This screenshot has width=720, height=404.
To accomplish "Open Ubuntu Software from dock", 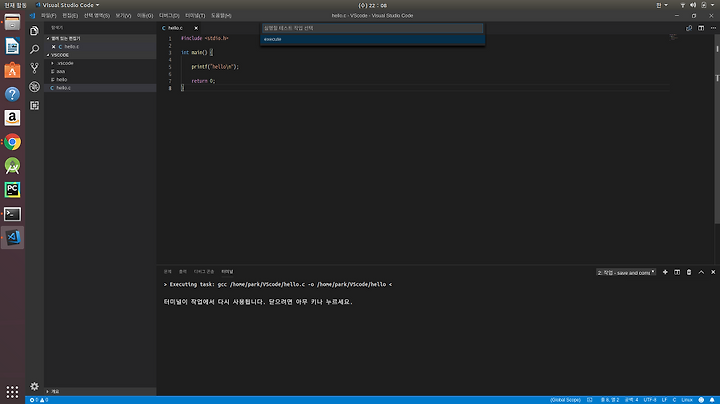I will point(12,70).
